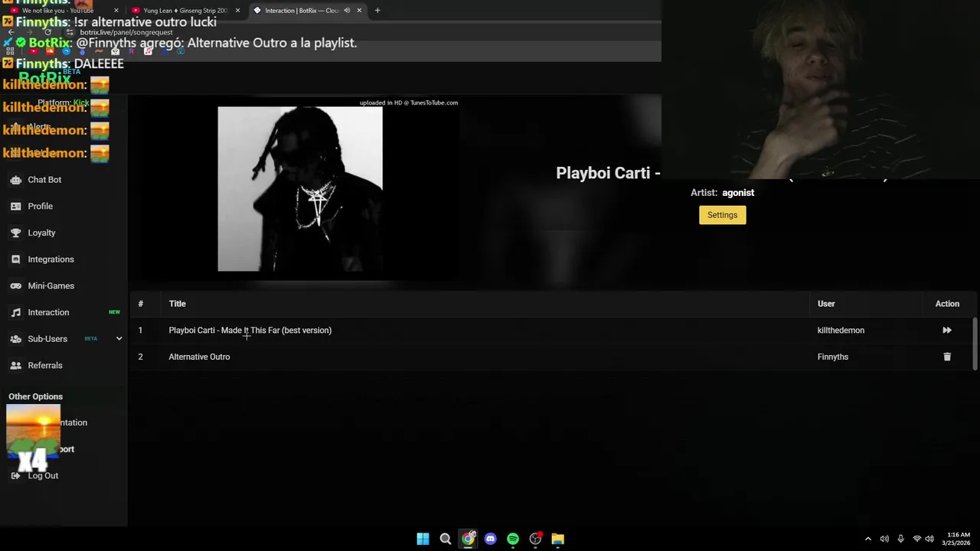This screenshot has height=551, width=980.
Task: Log Out from the sidebar
Action: pyautogui.click(x=43, y=476)
